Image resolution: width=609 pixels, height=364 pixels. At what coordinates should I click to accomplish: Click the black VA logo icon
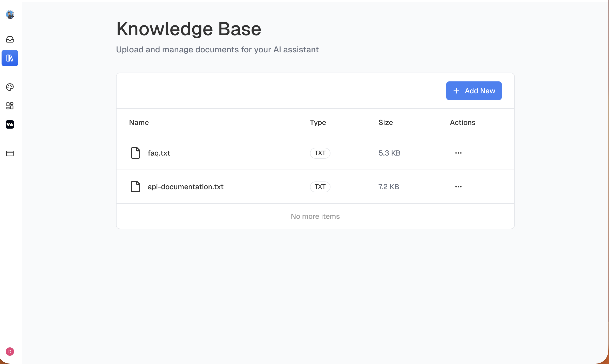click(10, 124)
